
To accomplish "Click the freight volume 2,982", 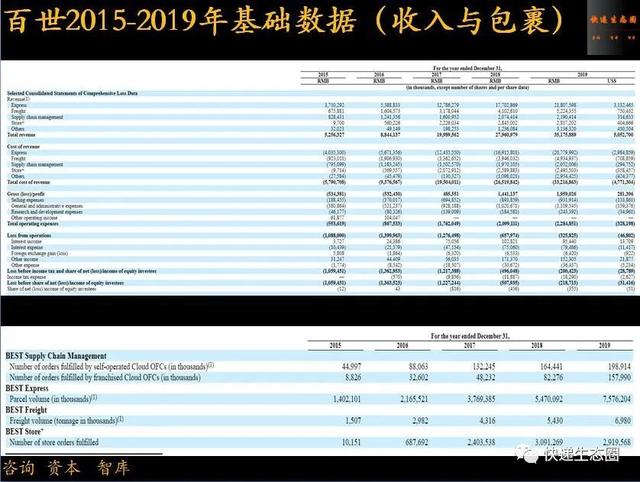I will pyautogui.click(x=420, y=420).
